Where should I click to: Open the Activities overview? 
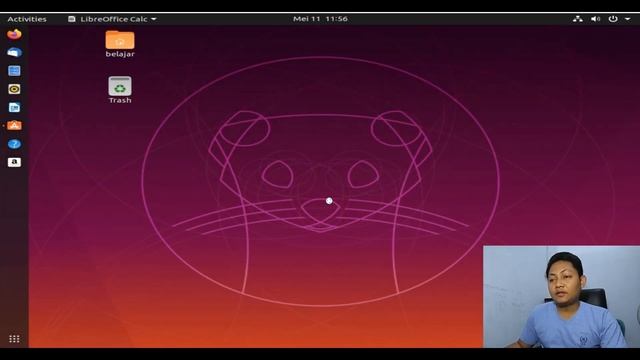(27, 19)
